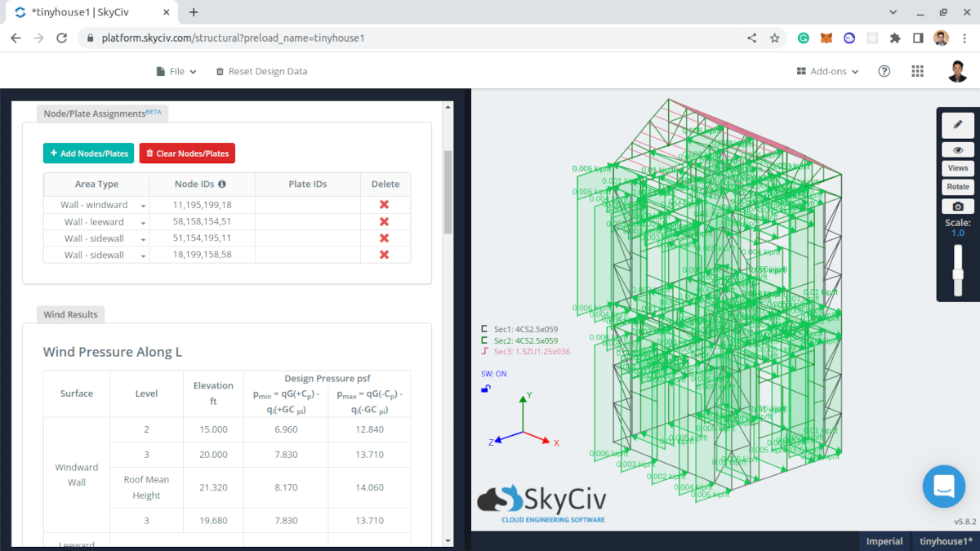Click the Scale slider handle
Image resolution: width=980 pixels, height=551 pixels.
pyautogui.click(x=958, y=274)
